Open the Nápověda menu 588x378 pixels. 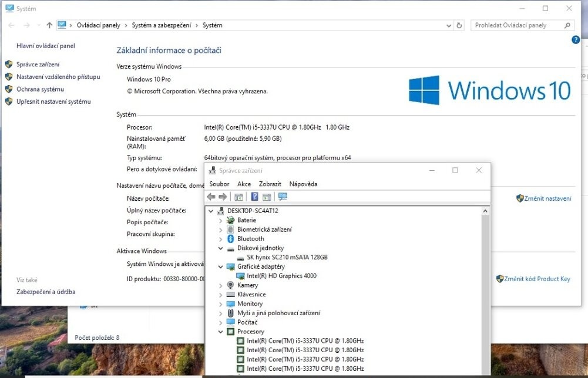click(x=303, y=184)
